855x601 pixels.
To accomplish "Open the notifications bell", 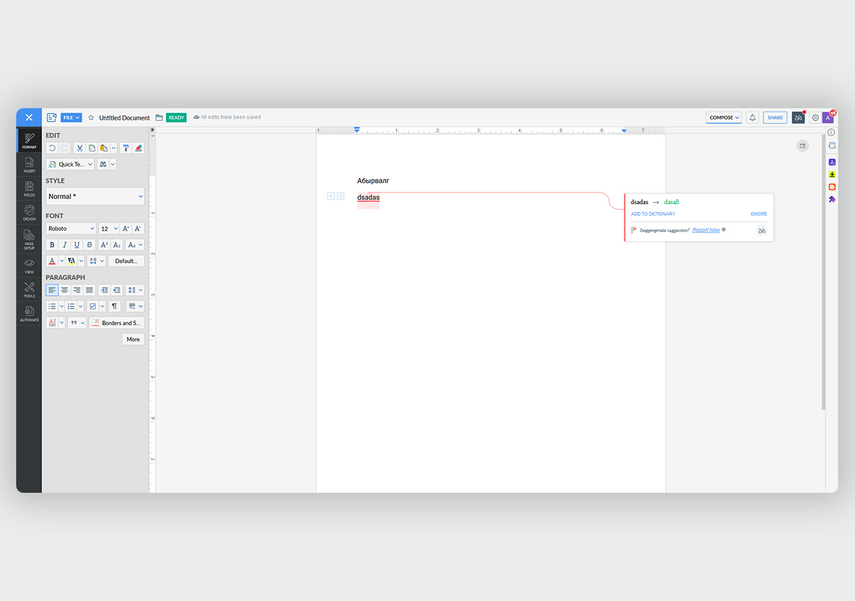I will tap(752, 117).
